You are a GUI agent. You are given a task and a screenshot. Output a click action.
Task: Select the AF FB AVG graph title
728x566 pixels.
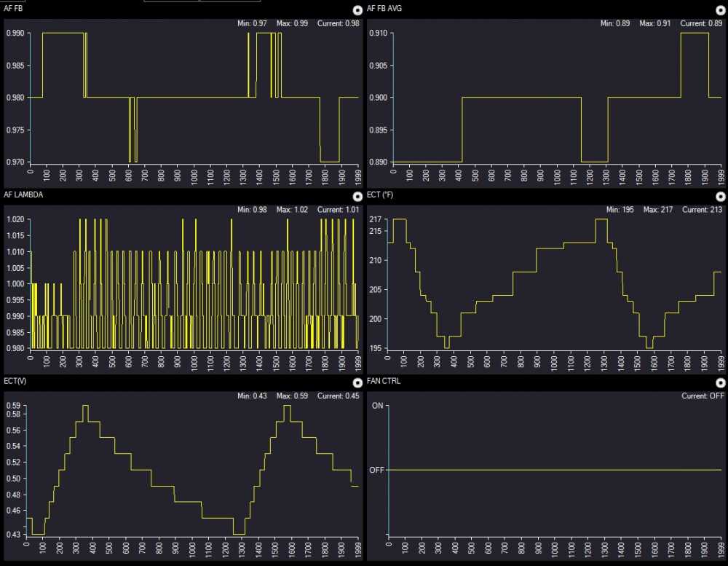pos(383,8)
